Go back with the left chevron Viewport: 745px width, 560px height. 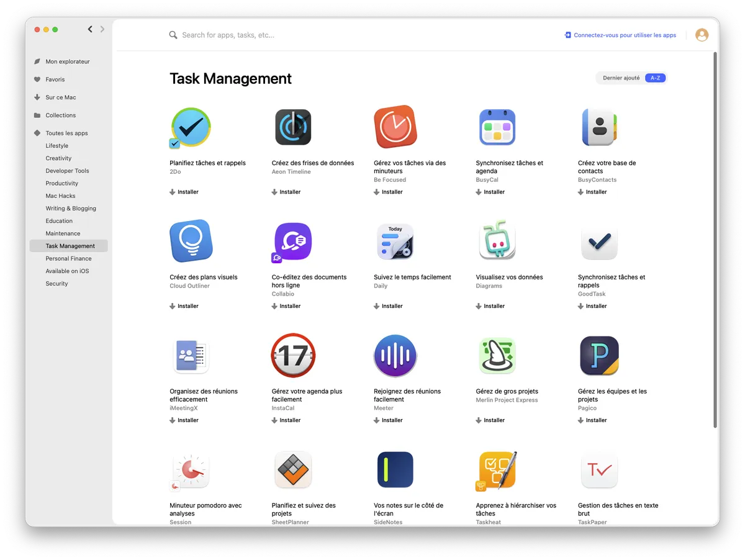coord(90,29)
